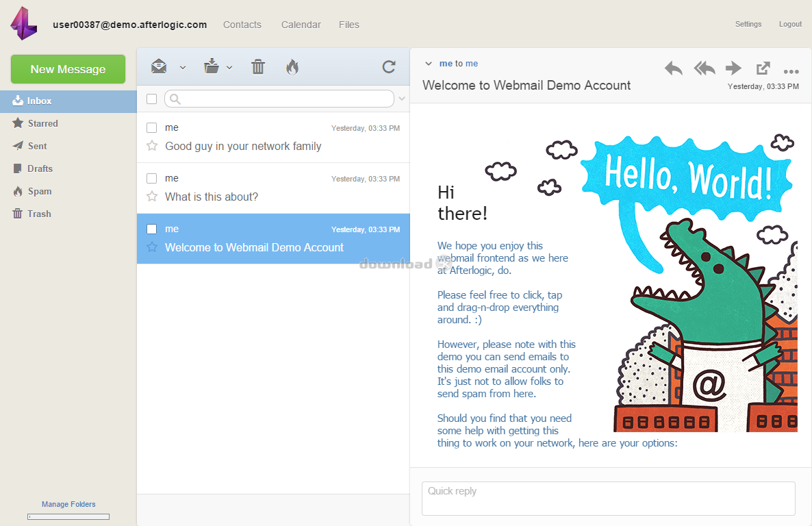Click the storage quota bar

68,516
